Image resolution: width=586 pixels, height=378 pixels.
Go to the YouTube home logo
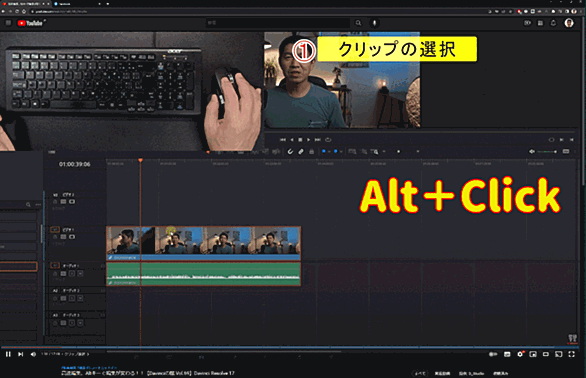pyautogui.click(x=31, y=23)
